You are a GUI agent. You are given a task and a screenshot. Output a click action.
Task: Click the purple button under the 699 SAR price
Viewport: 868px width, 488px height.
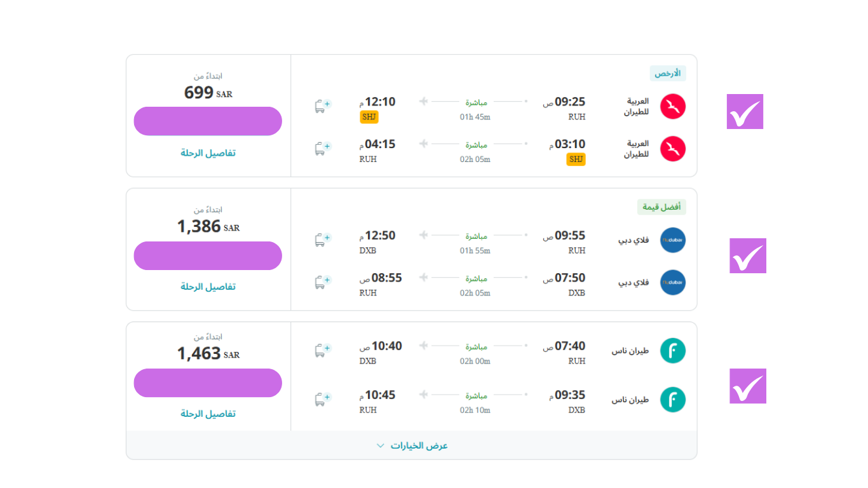tap(208, 121)
